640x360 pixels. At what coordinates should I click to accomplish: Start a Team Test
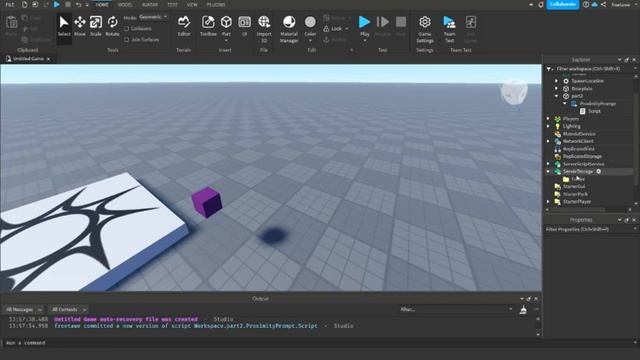449,29
